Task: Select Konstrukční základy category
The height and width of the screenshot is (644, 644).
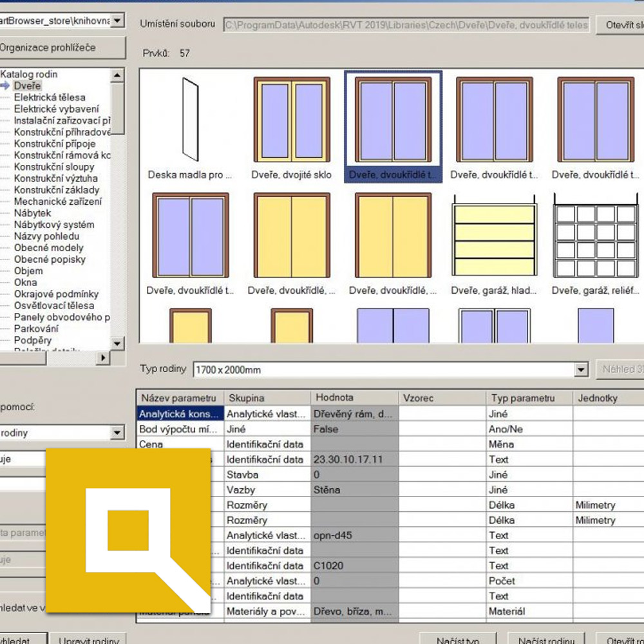Action: tap(57, 190)
